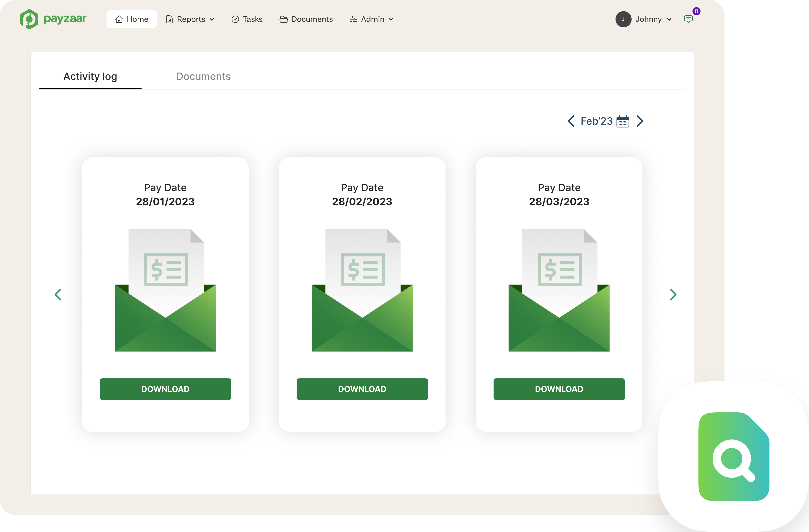This screenshot has height=532, width=809.
Task: Go to previous month before Feb'23
Action: pyautogui.click(x=571, y=121)
